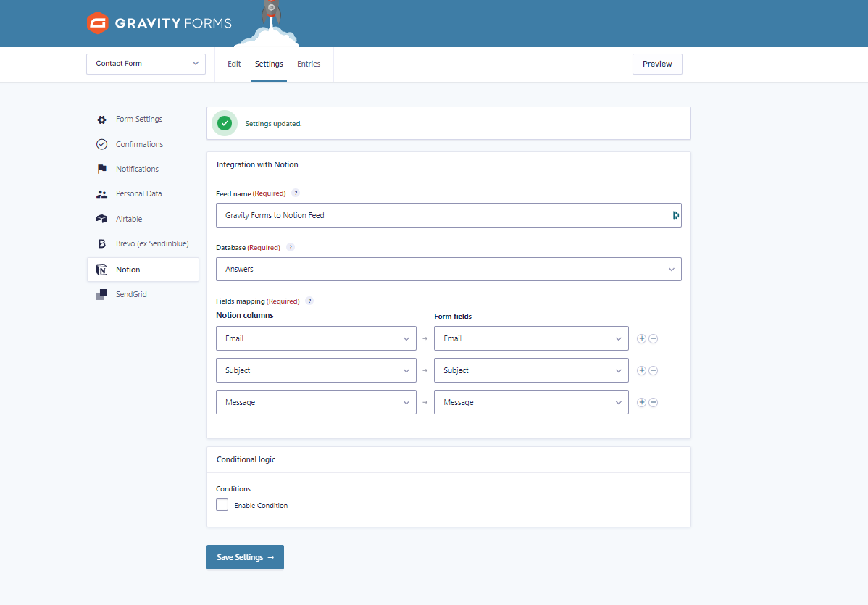Add a mapping row after Email
Image resolution: width=868 pixels, height=605 pixels.
(642, 339)
